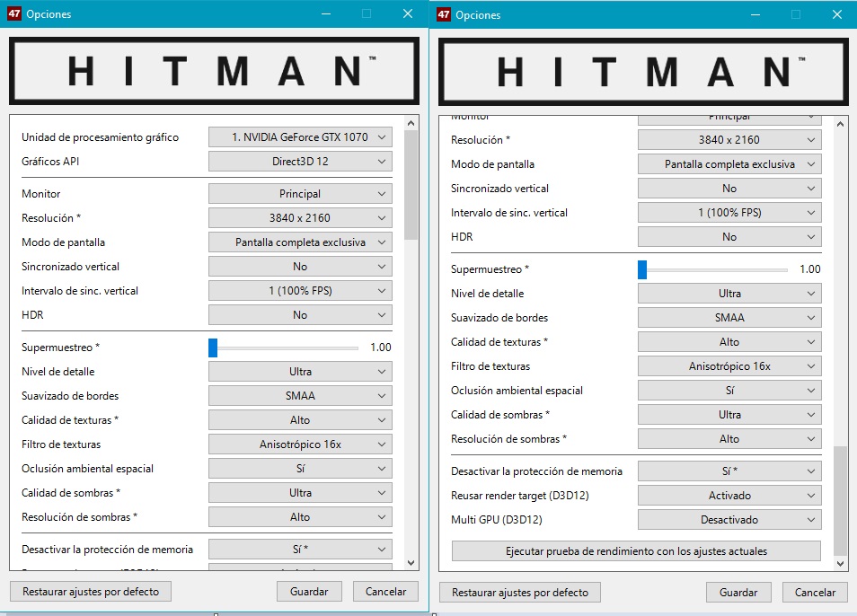Open Nivel de detalle dropdown in left window
This screenshot has height=616, width=857.
[300, 372]
